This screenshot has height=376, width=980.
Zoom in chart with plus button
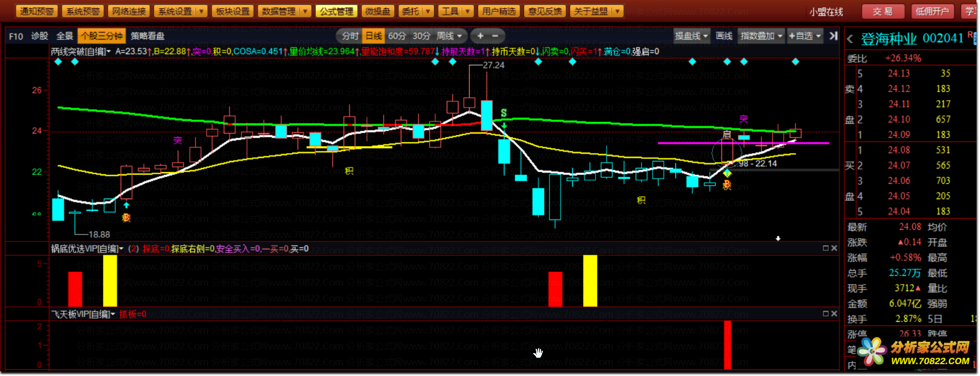(480, 36)
